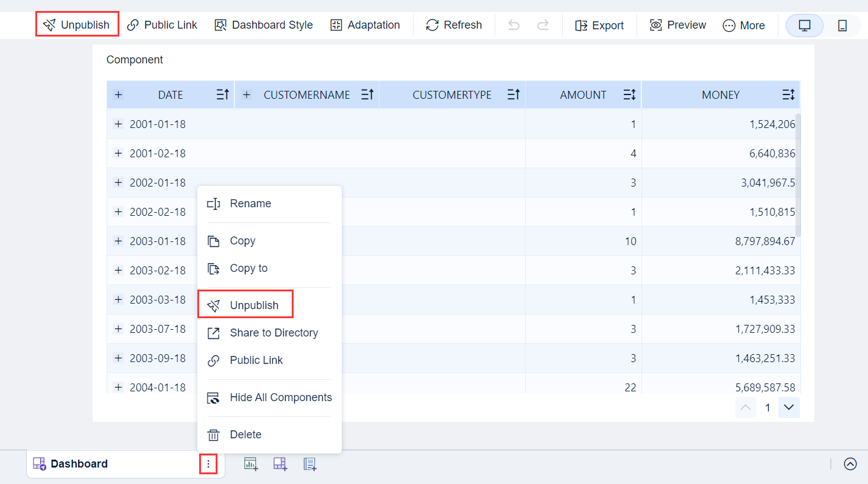The height and width of the screenshot is (484, 868).
Task: Toggle sorting on the MONEY column
Action: pyautogui.click(x=788, y=94)
